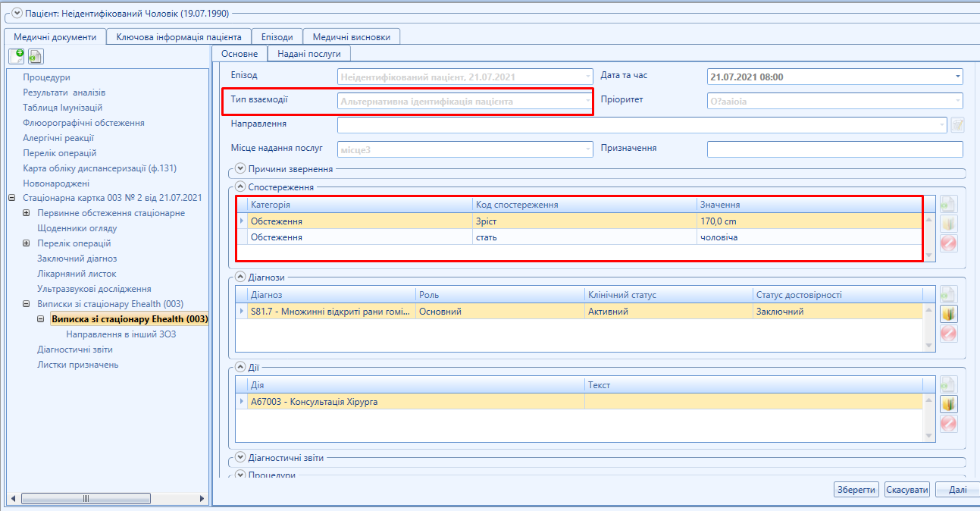This screenshot has height=511, width=980.
Task: Go to the Епізоди tab
Action: (277, 37)
